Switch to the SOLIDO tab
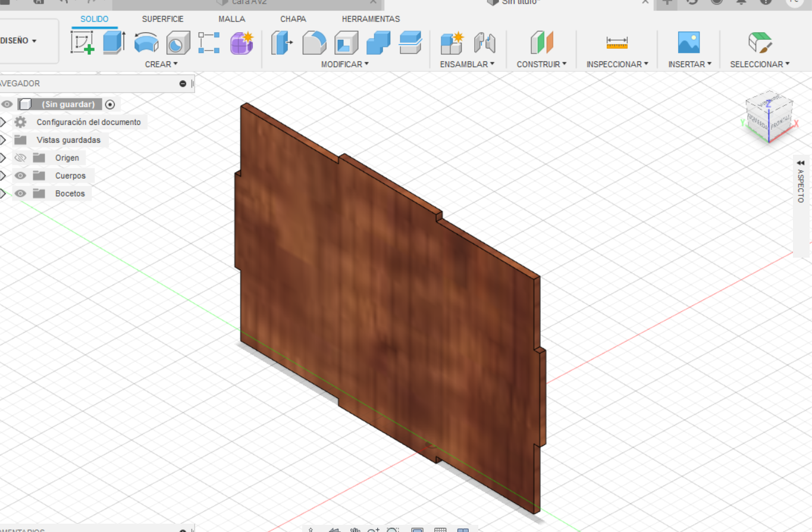This screenshot has height=532, width=812. click(x=95, y=19)
